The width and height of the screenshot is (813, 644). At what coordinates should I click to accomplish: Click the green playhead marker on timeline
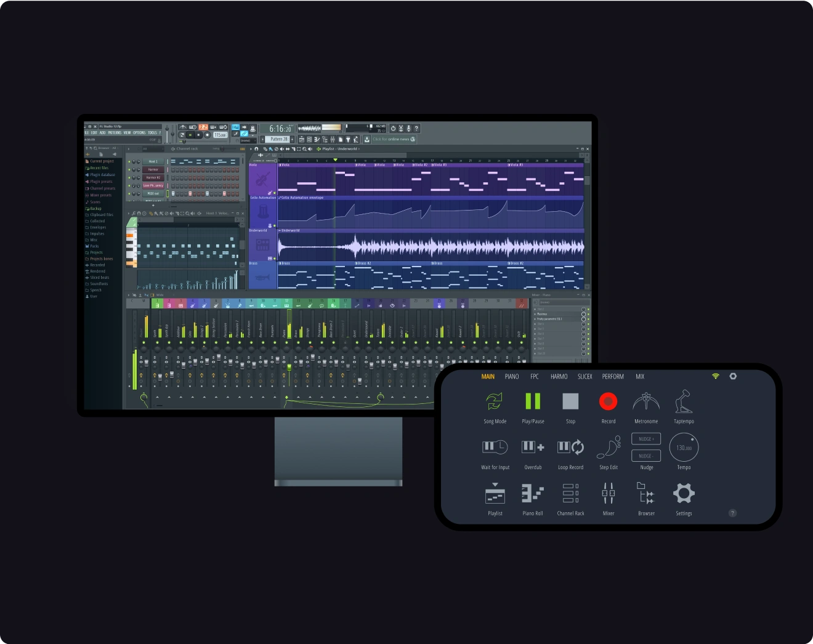(x=336, y=160)
